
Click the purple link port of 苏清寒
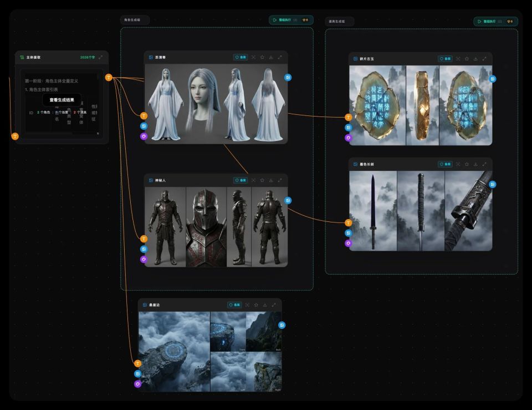144,136
